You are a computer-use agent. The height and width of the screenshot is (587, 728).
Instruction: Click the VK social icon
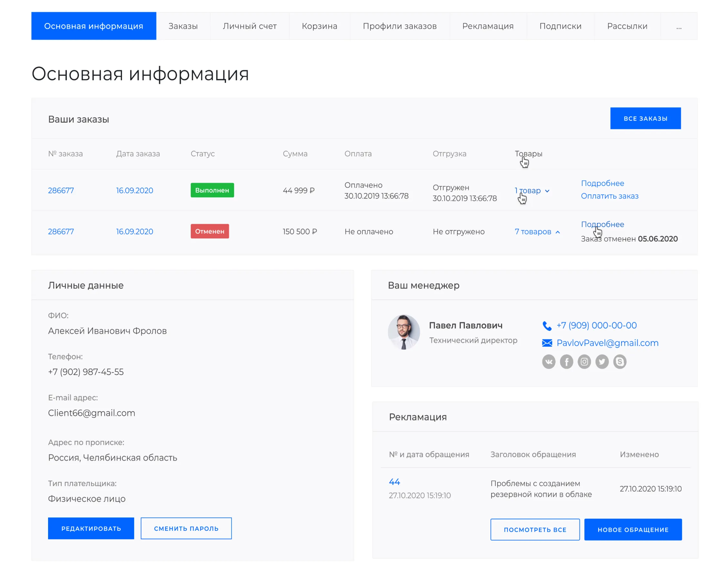coord(548,361)
